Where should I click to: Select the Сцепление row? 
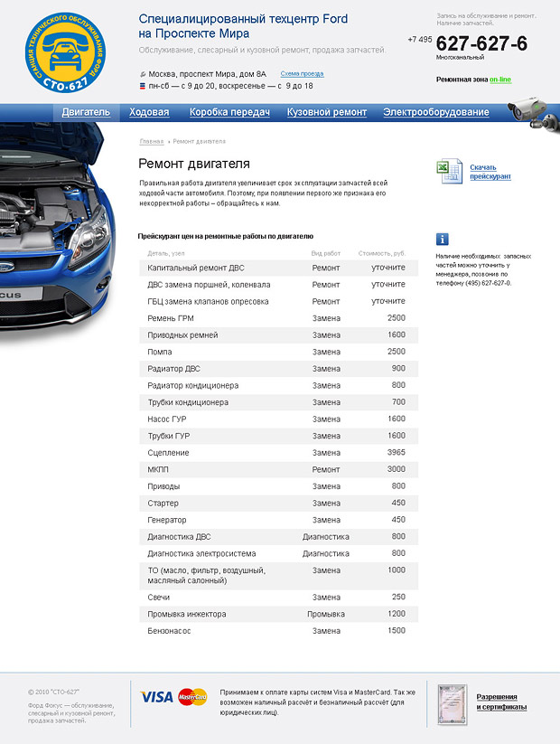279,453
